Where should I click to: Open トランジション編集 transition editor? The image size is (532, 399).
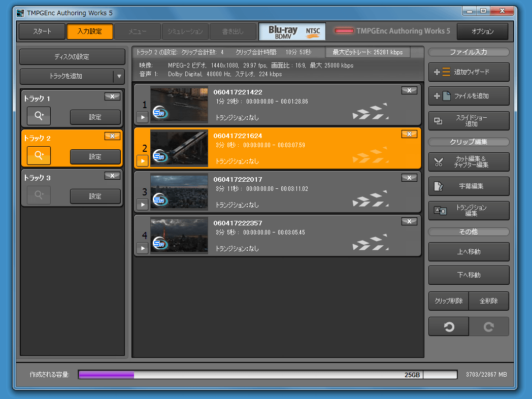pyautogui.click(x=469, y=211)
